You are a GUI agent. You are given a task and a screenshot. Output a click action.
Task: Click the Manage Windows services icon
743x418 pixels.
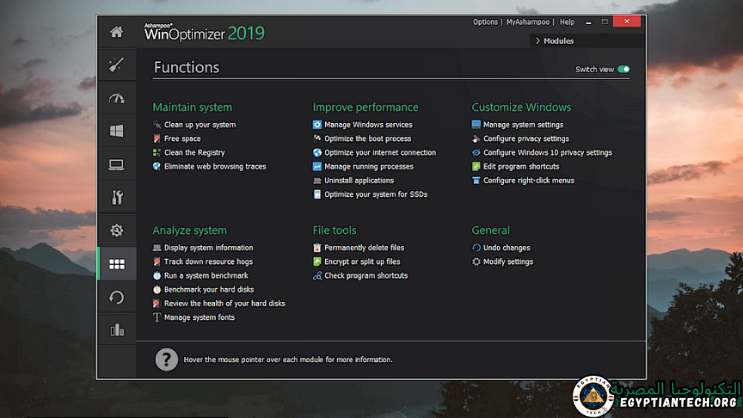coord(317,125)
